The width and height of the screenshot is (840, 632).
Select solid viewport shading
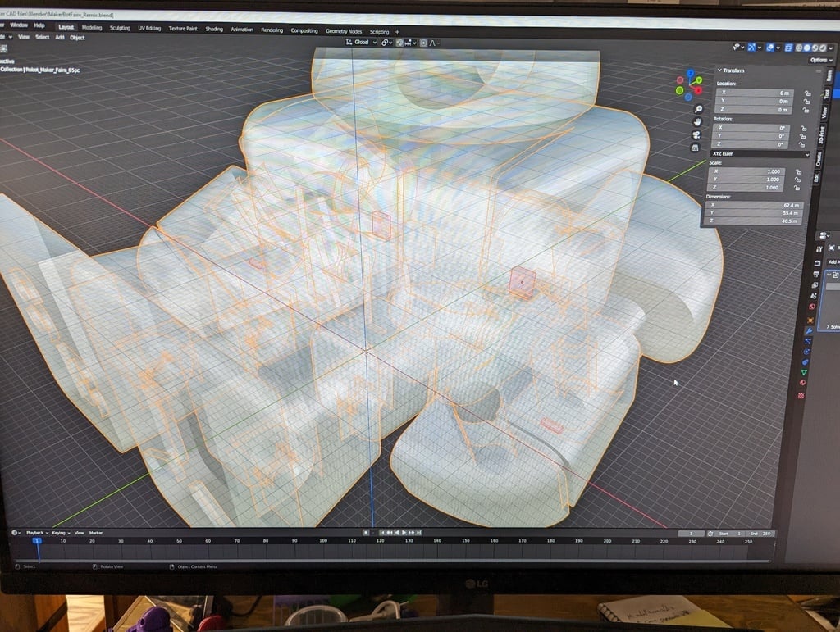coord(807,48)
